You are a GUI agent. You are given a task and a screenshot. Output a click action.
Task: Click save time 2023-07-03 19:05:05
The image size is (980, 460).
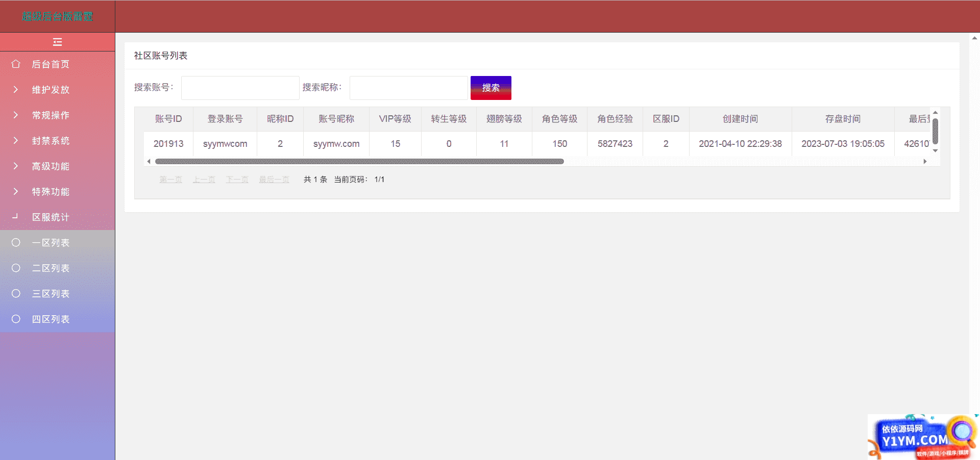pos(843,144)
